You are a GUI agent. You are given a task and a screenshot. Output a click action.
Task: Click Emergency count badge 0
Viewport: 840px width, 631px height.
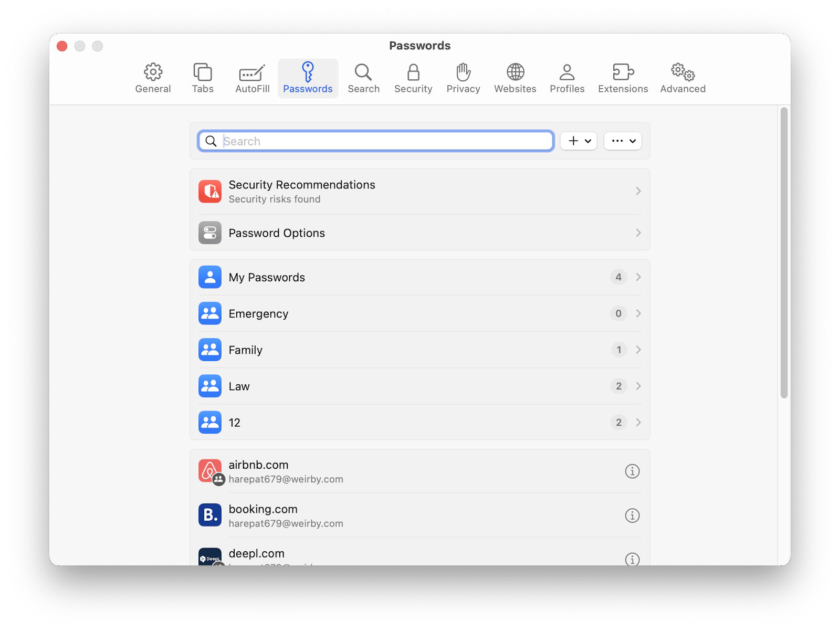618,313
